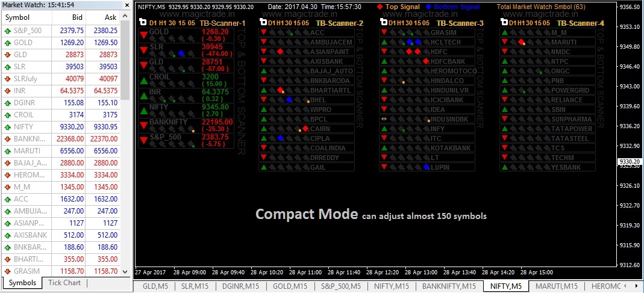This screenshot has height=293, width=644.
Task: Open the BANKNIFTY,M15 chart tab
Action: pos(449,286)
